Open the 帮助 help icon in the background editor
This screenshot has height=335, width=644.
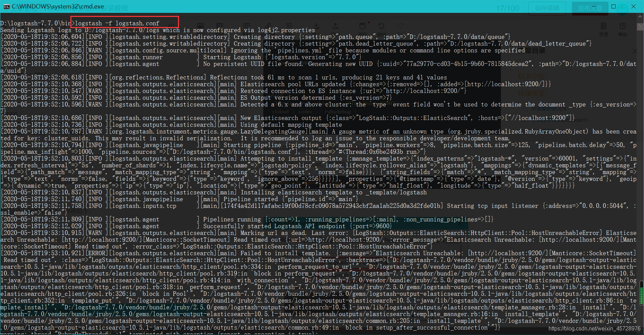[x=622, y=29]
